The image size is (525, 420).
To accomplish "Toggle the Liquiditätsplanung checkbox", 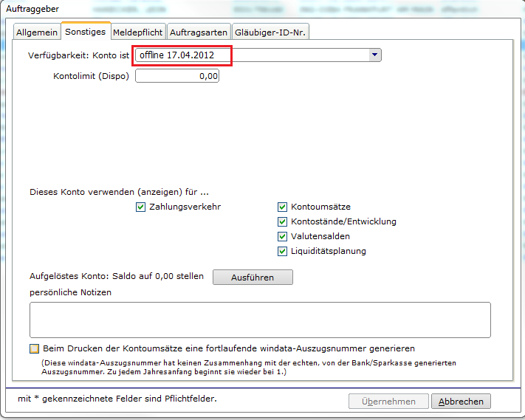I will pyautogui.click(x=282, y=251).
